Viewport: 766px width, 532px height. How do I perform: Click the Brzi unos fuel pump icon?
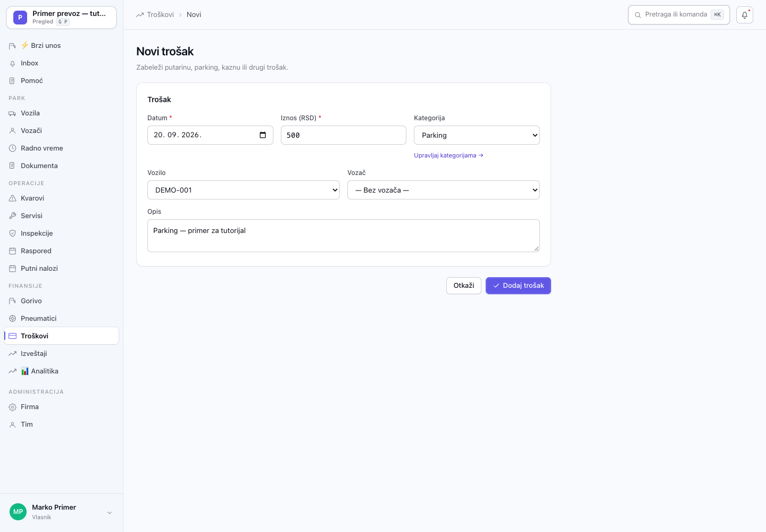(x=12, y=46)
